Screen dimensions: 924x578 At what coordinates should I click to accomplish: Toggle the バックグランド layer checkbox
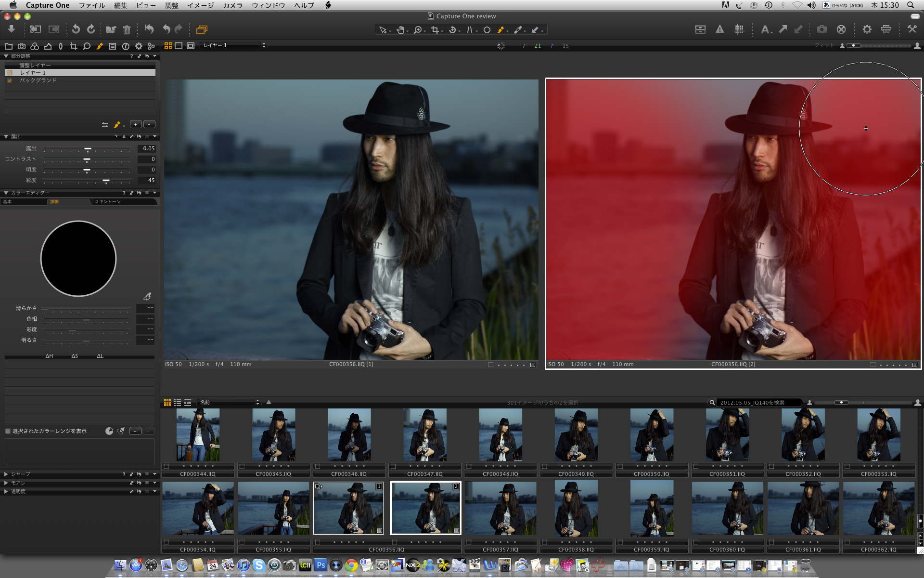point(10,80)
